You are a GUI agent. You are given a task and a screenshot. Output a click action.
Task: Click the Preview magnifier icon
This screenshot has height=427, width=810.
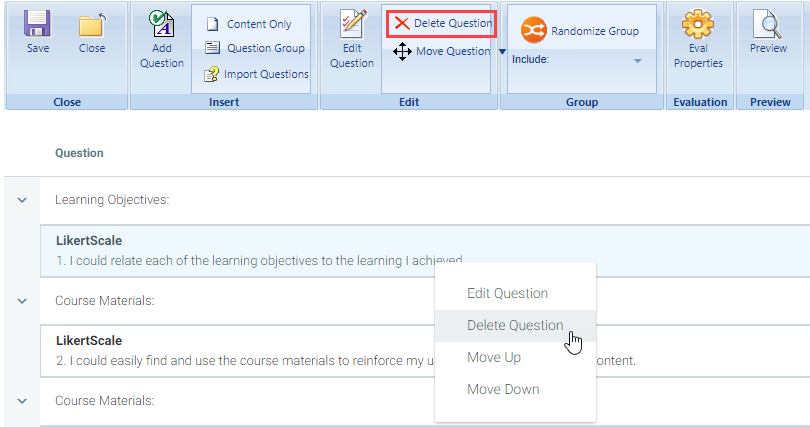(768, 25)
